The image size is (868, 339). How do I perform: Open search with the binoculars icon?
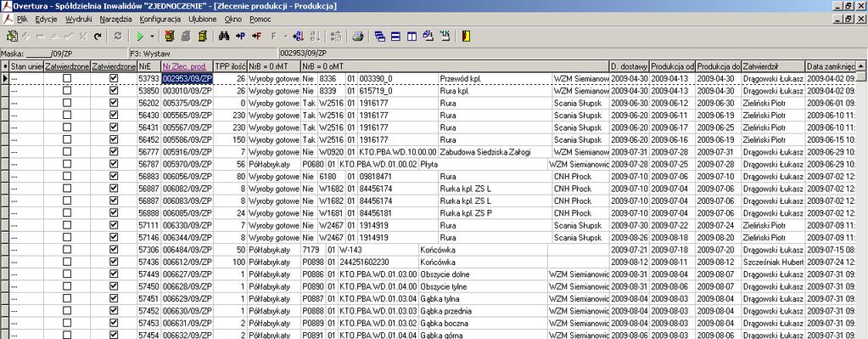[x=224, y=37]
